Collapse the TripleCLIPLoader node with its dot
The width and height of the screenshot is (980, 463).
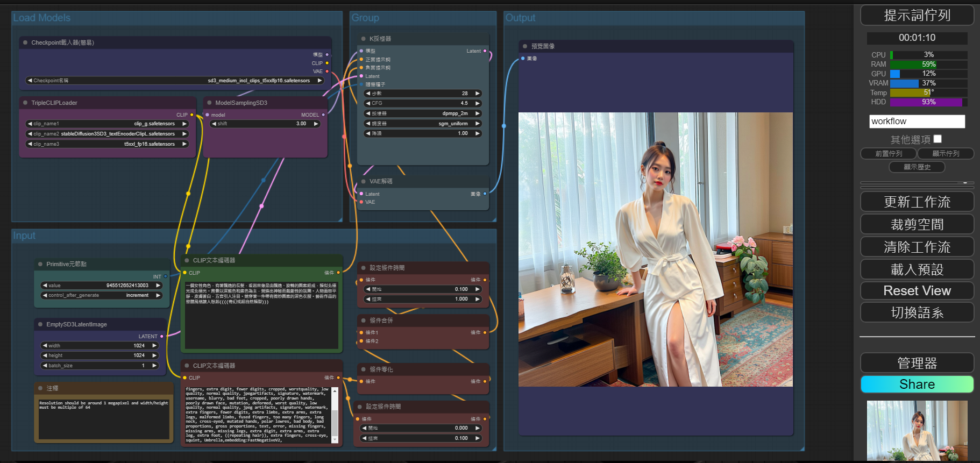point(25,103)
